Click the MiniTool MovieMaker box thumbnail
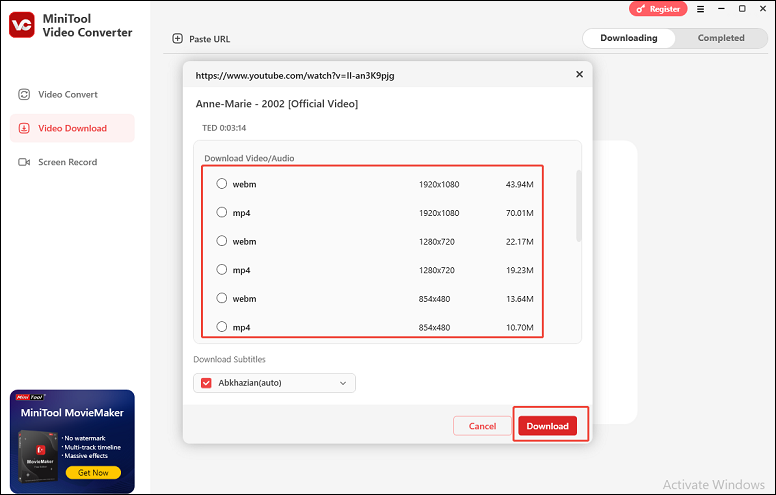Image resolution: width=776 pixels, height=495 pixels. [39, 456]
